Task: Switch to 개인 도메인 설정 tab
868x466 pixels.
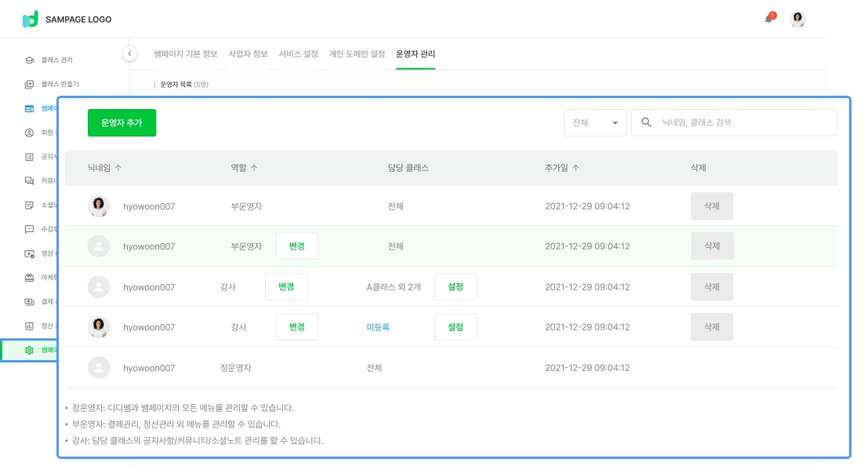Action: tap(357, 54)
